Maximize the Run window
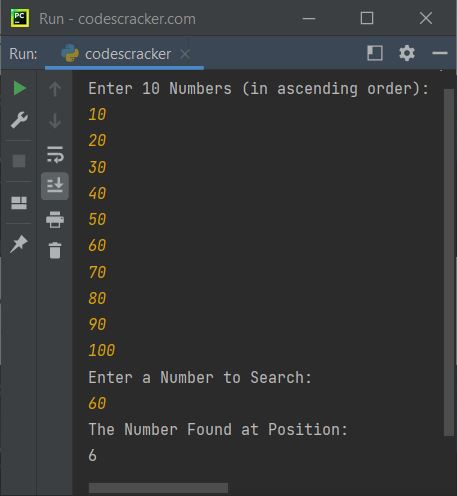457x496 pixels. pyautogui.click(x=367, y=18)
